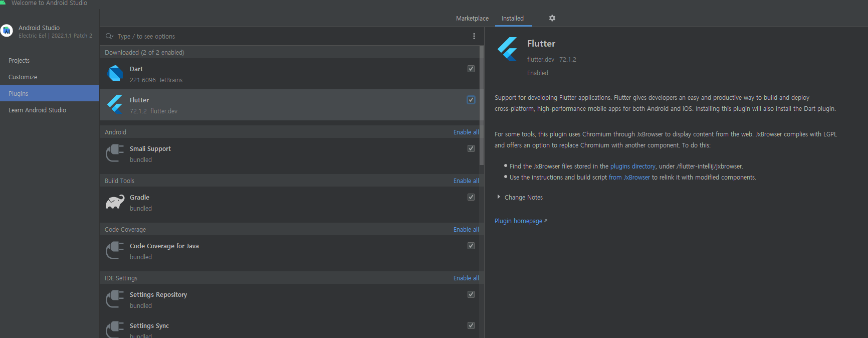Image resolution: width=868 pixels, height=338 pixels.
Task: Select the Smali Support row
Action: [x=289, y=153]
